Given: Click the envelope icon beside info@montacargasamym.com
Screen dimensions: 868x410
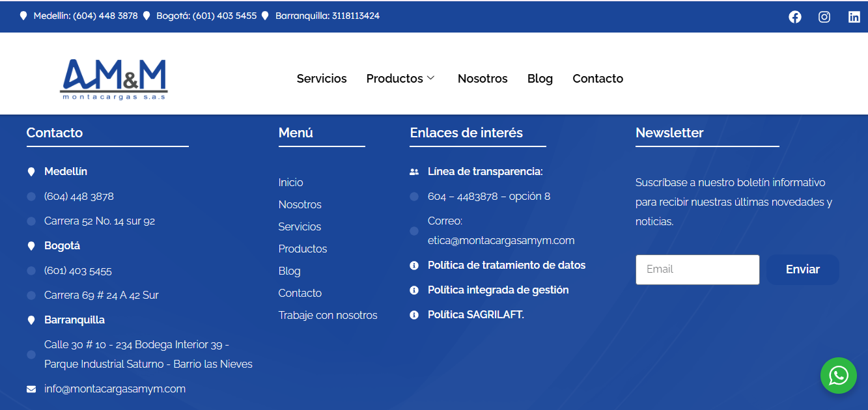Looking at the screenshot, I should click(31, 388).
